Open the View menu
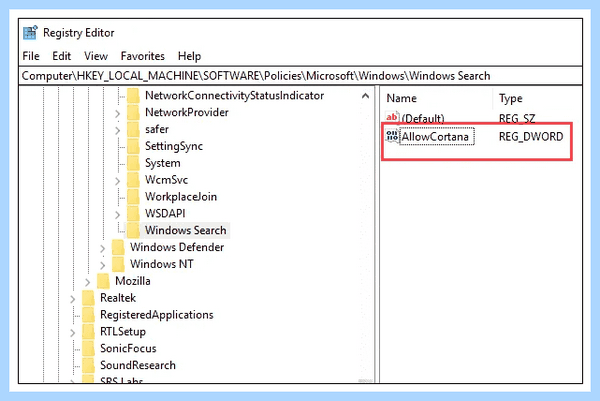 point(96,56)
